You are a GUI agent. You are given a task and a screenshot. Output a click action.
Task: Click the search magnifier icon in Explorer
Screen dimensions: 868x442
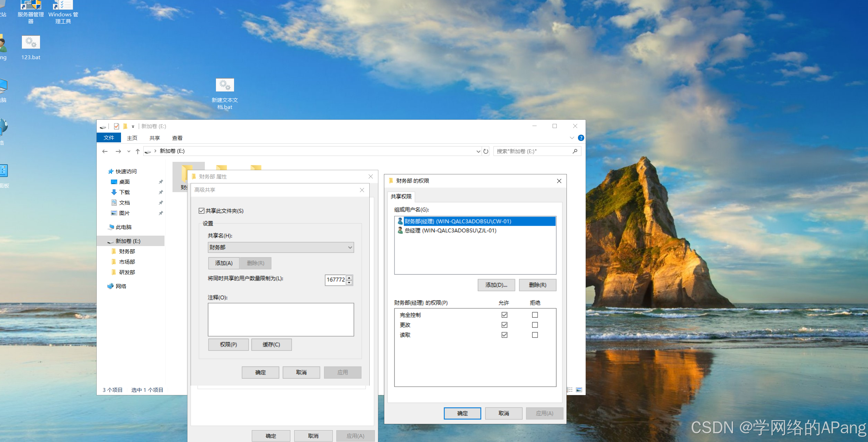point(575,151)
